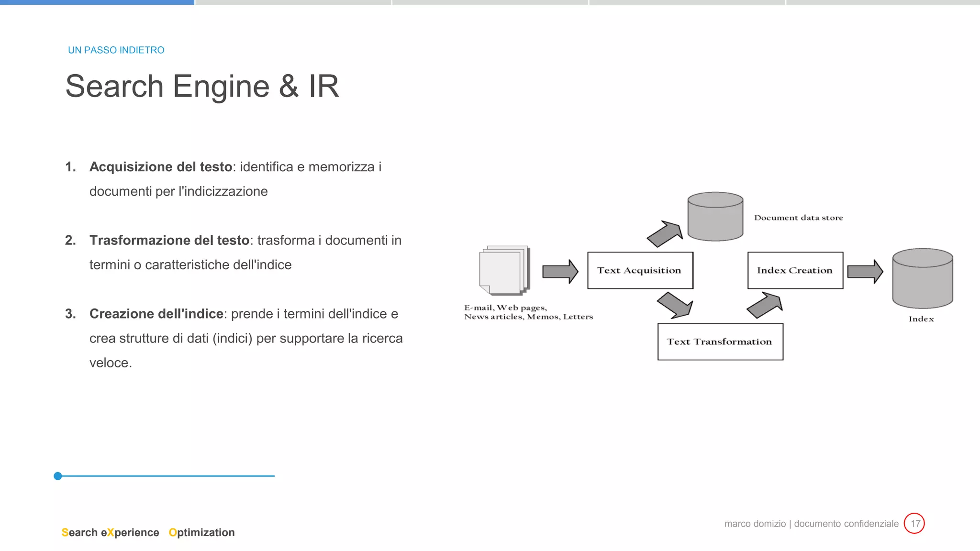The height and width of the screenshot is (551, 980).
Task: Click the last gray progress segment
Action: [x=882, y=2]
